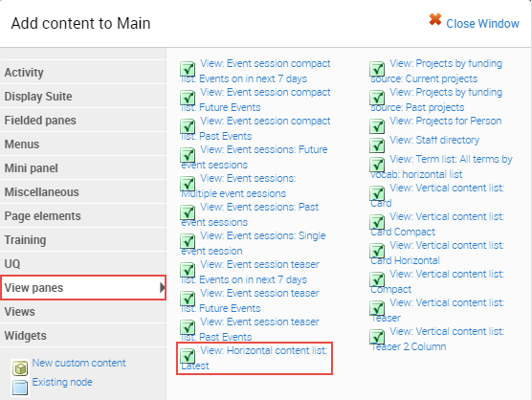Add View: Vertical content list: Card Compact
The width and height of the screenshot is (532, 400).
(x=437, y=224)
